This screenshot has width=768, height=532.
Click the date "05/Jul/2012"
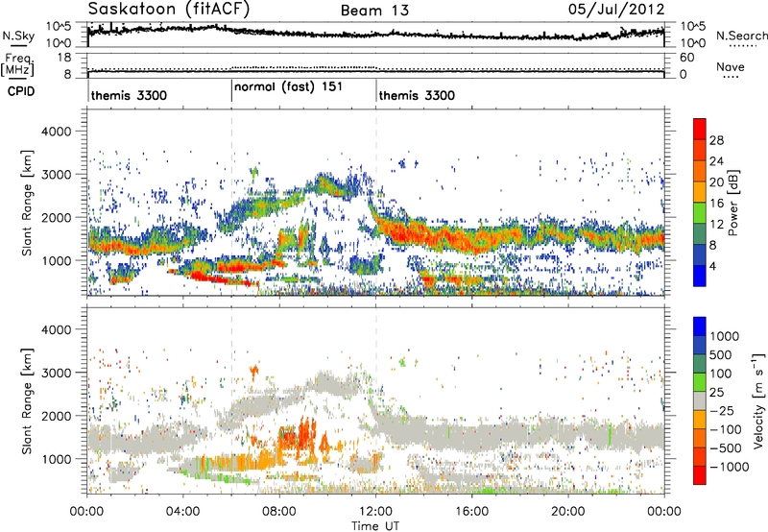616,10
